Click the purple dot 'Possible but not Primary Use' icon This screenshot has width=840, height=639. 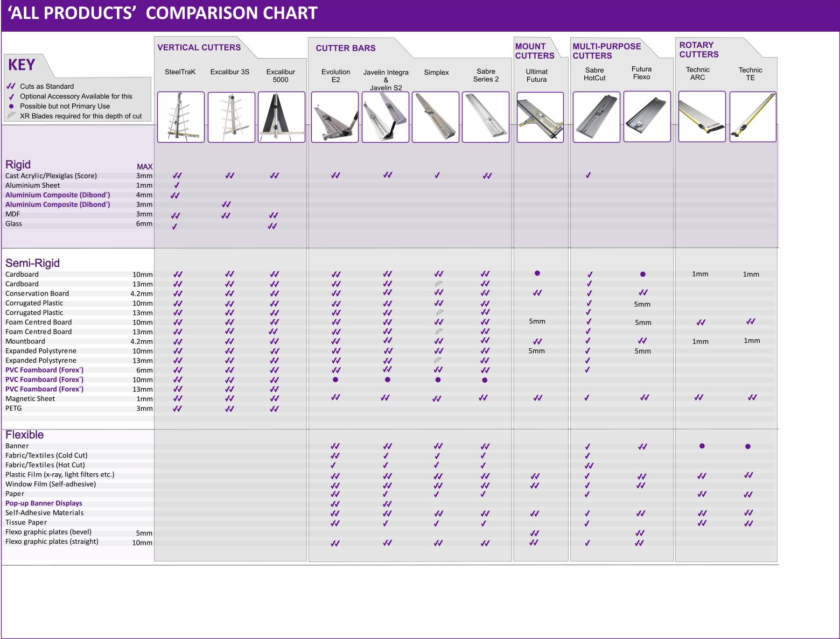[x=11, y=106]
